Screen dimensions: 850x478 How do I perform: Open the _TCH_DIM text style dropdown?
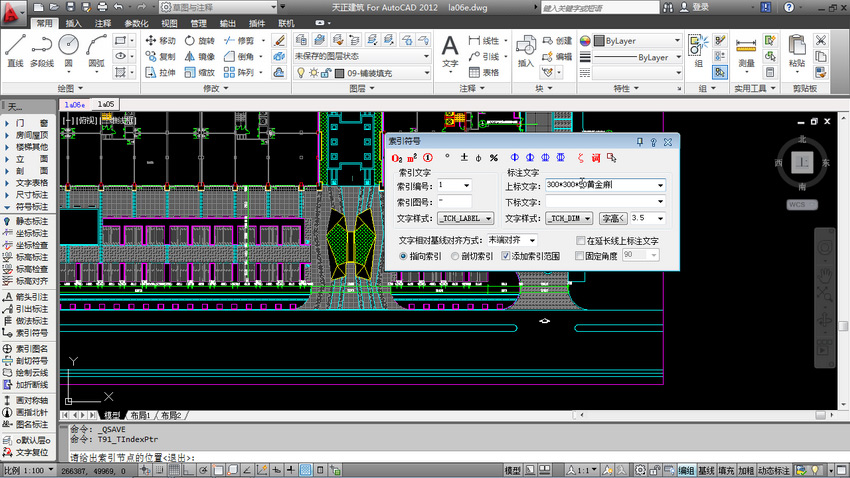pos(587,218)
